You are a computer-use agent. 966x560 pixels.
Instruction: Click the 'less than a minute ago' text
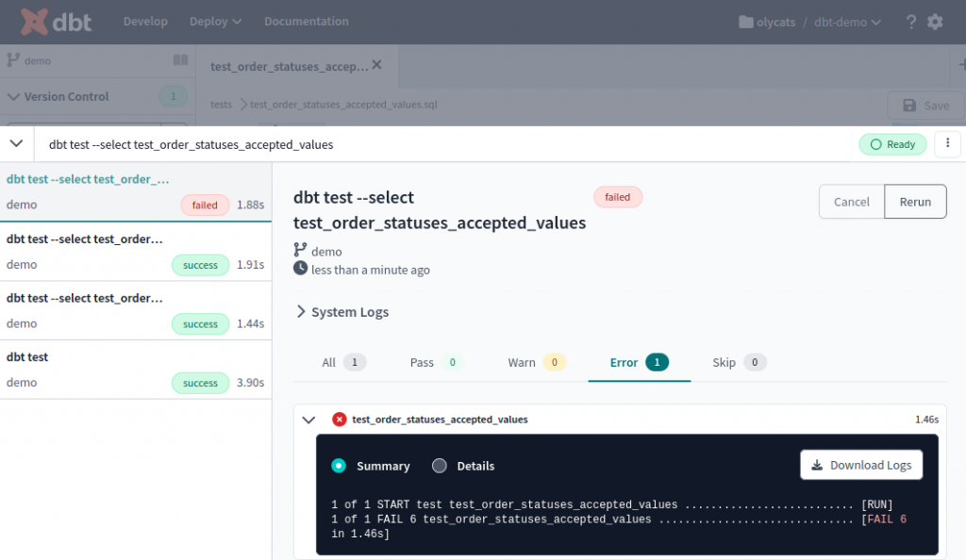point(370,270)
